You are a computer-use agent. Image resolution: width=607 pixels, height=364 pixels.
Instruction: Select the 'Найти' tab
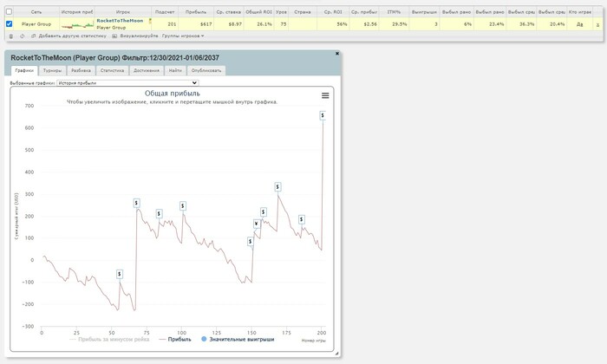point(175,70)
